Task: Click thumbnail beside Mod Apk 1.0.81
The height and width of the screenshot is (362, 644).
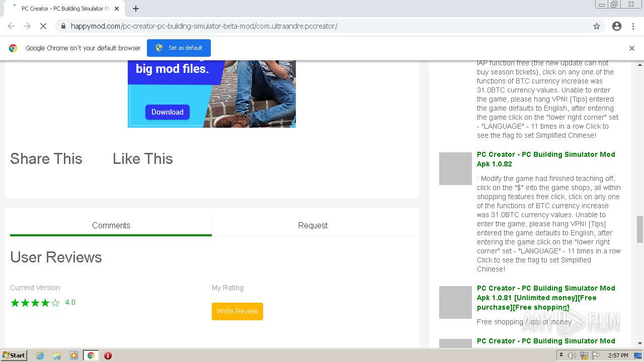Action: (x=455, y=302)
